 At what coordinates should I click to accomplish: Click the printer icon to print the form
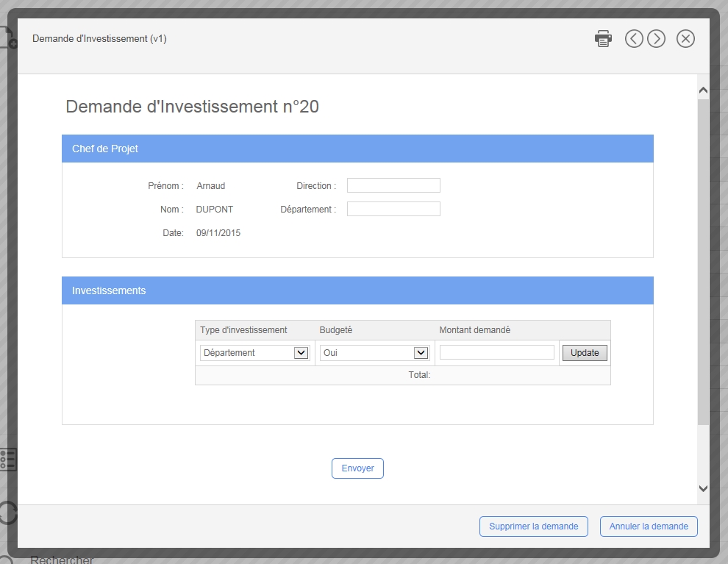pyautogui.click(x=603, y=39)
